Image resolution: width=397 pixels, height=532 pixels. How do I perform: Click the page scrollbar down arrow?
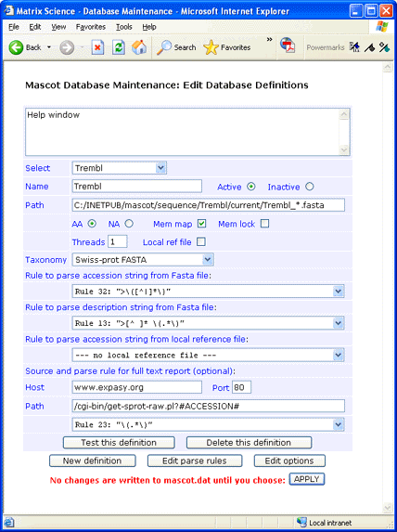tap(387, 508)
